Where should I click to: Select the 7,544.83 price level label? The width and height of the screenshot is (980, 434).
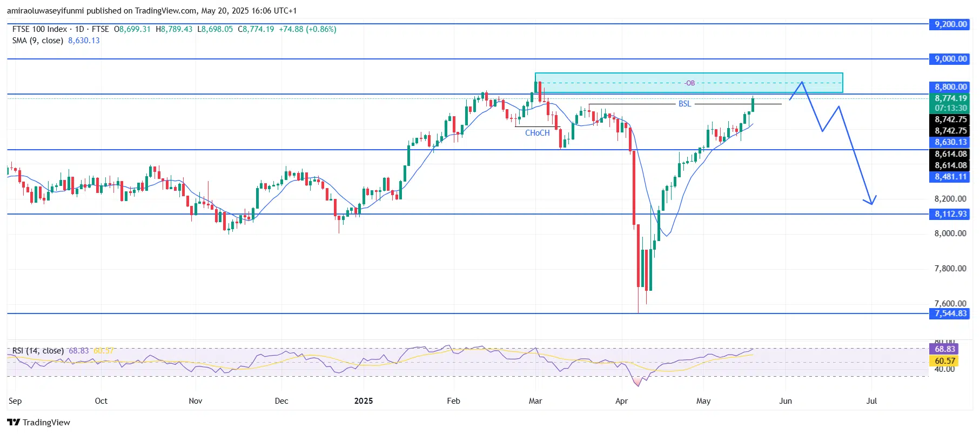point(950,313)
